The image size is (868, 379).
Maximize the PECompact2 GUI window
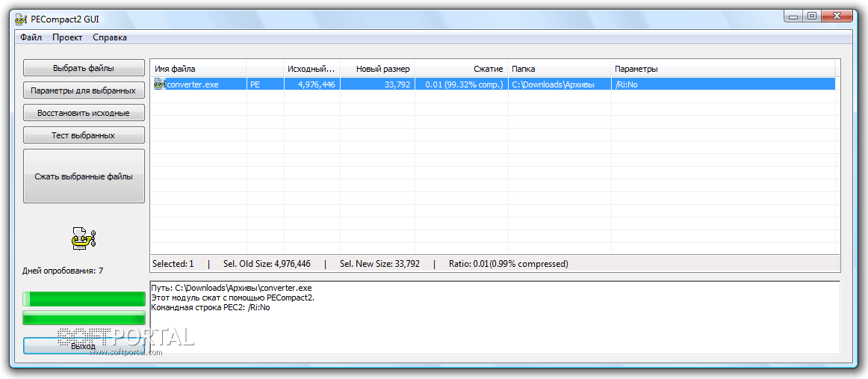(812, 16)
